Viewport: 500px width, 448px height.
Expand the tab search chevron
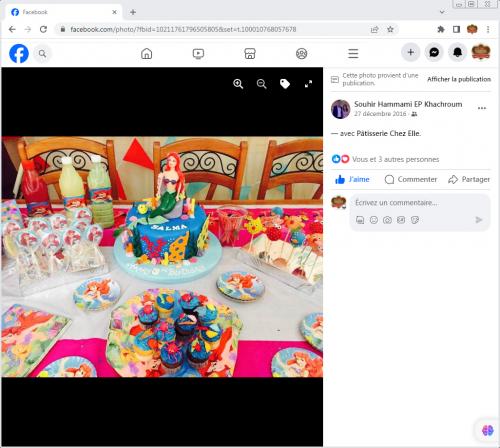coord(442,12)
